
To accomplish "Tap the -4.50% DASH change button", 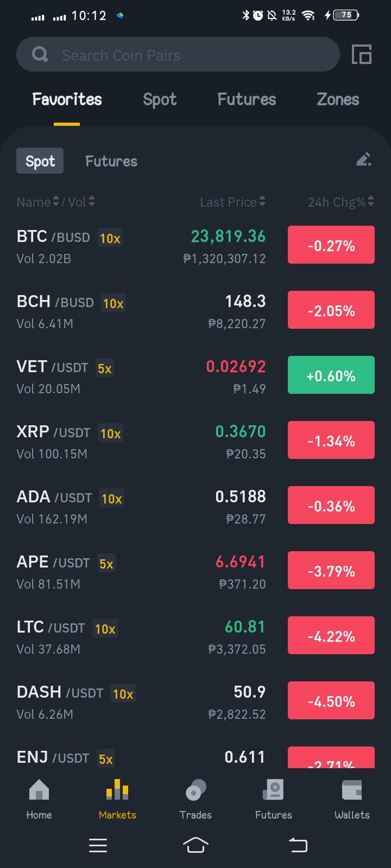I will tap(331, 700).
